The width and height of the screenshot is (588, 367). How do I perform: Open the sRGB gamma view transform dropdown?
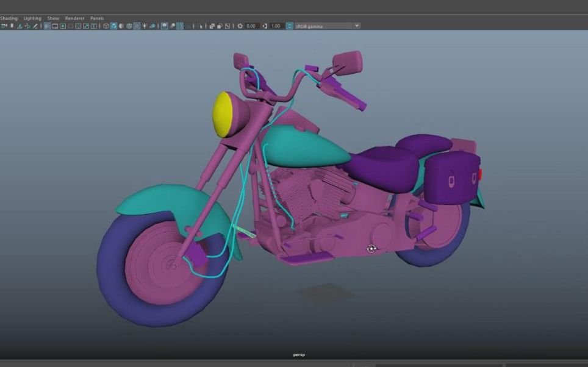click(325, 26)
